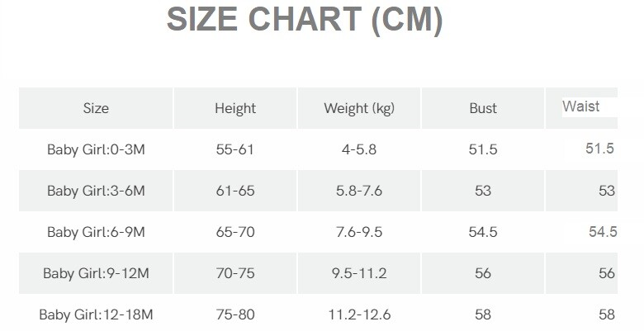
Task: Select the Height column header
Action: [235, 108]
